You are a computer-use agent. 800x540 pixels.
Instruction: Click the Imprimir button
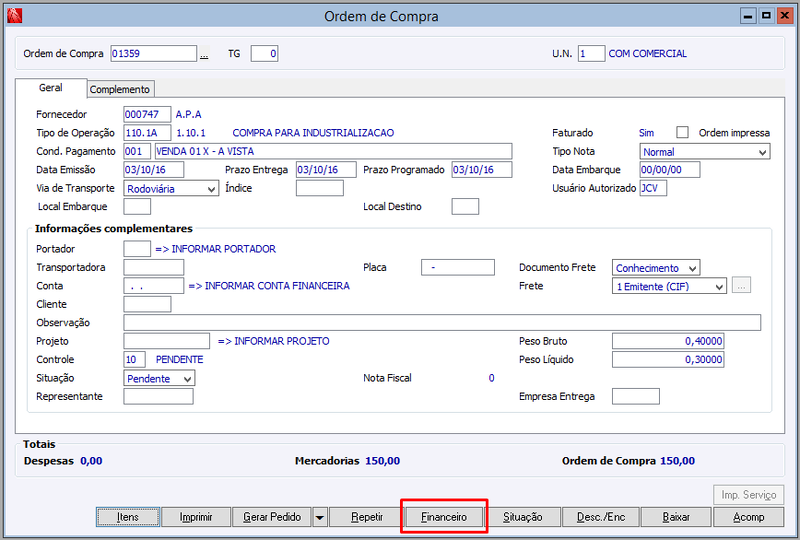point(196,517)
